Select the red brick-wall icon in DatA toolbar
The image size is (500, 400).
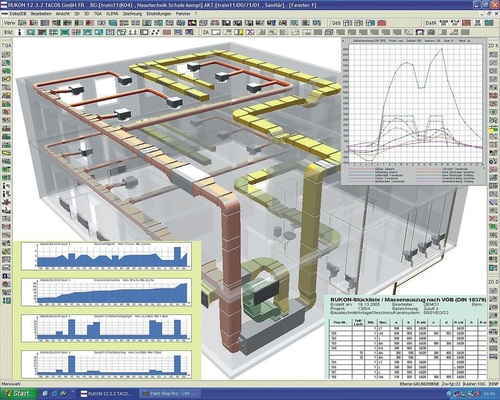466,23
